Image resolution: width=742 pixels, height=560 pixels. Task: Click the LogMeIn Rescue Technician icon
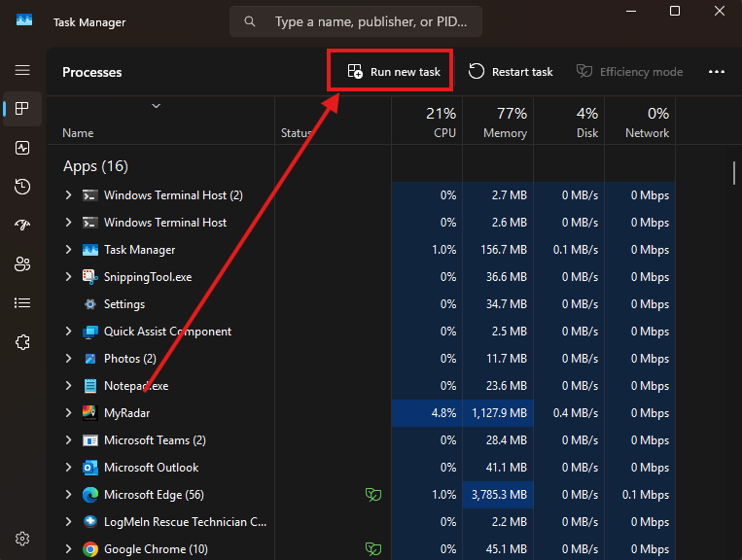tap(89, 522)
